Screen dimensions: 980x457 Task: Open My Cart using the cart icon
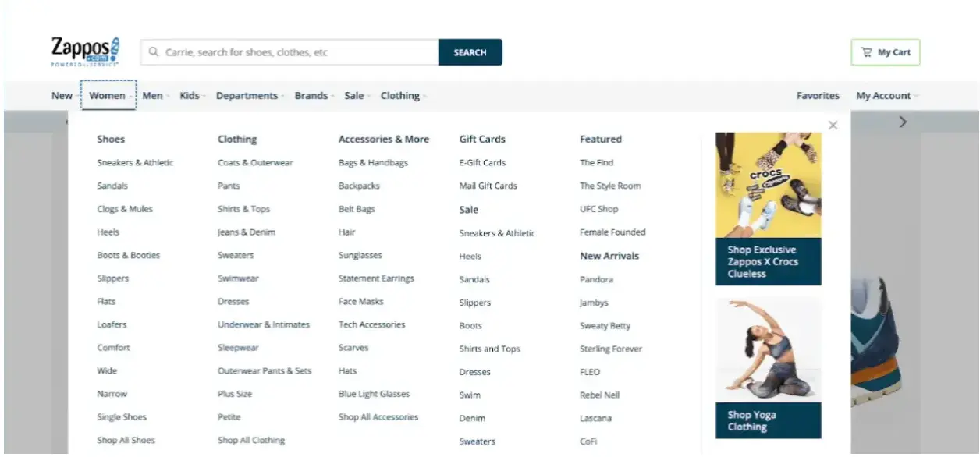[x=867, y=51]
